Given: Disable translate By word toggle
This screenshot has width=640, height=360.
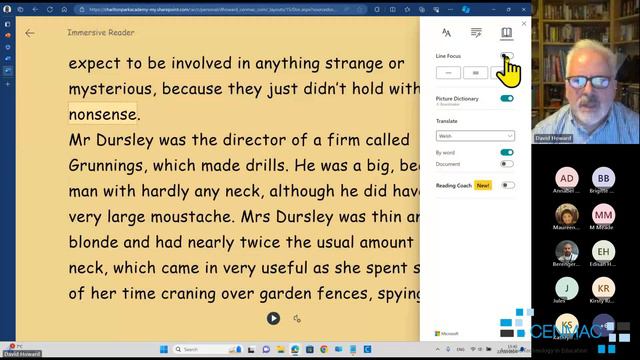Looking at the screenshot, I should pos(507,152).
